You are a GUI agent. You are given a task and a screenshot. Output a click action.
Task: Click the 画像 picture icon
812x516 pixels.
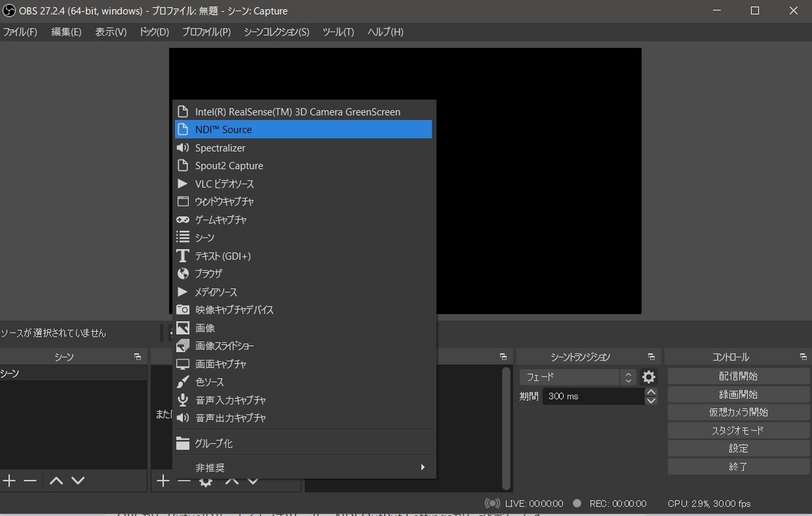pyautogui.click(x=183, y=328)
